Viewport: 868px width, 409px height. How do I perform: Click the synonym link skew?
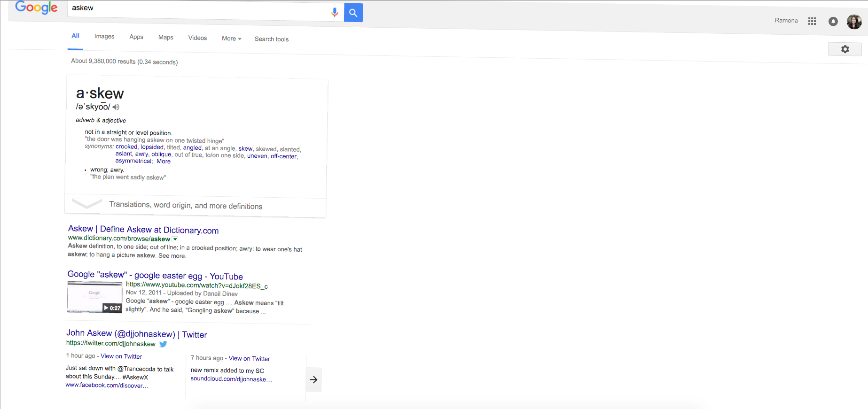[x=245, y=149]
